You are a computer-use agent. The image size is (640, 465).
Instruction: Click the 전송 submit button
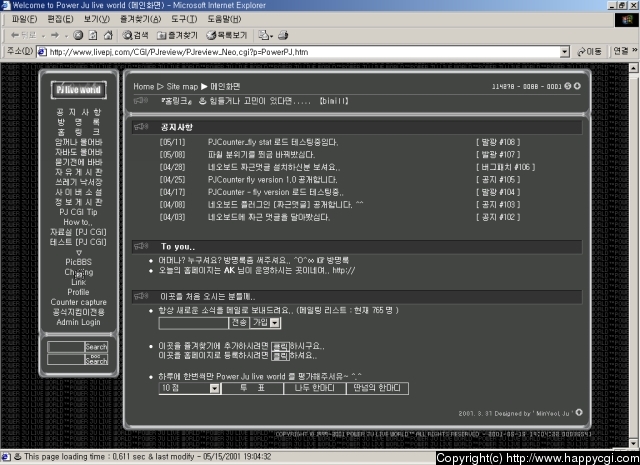click(239, 323)
